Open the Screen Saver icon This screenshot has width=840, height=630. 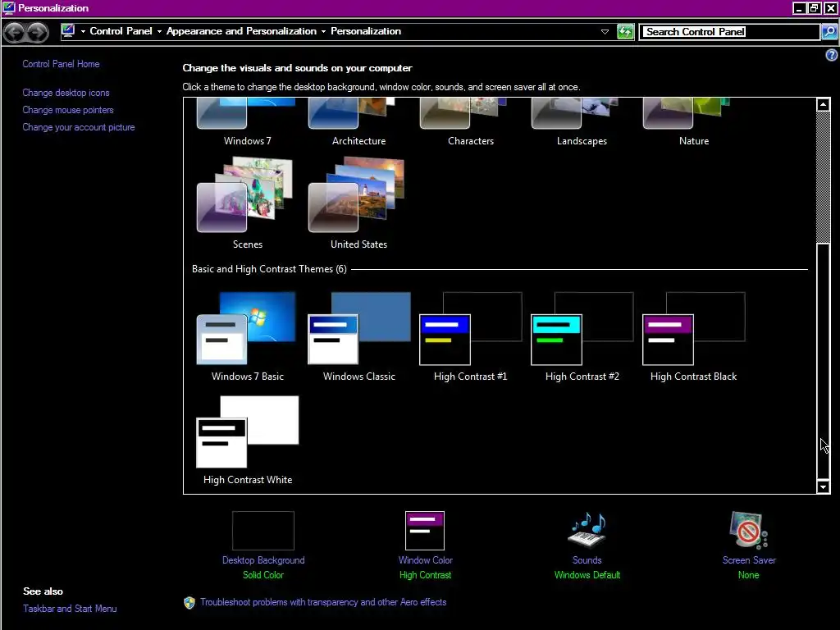pos(748,531)
